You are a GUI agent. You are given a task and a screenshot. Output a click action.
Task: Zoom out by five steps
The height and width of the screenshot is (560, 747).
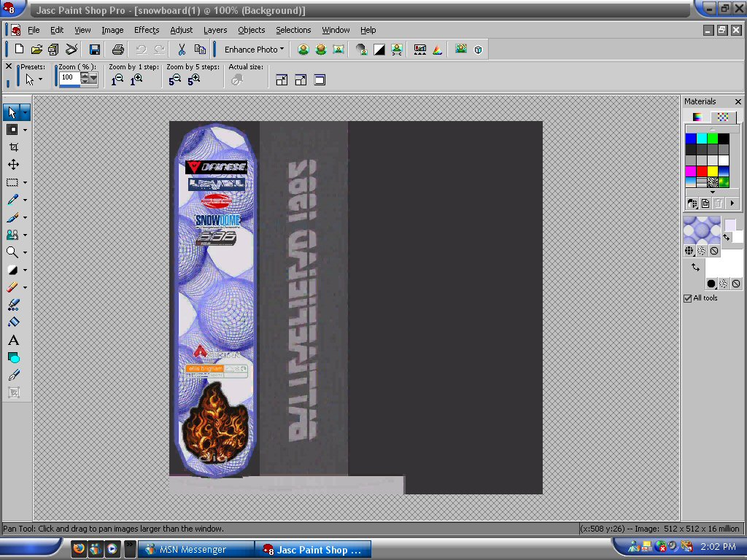click(x=175, y=80)
